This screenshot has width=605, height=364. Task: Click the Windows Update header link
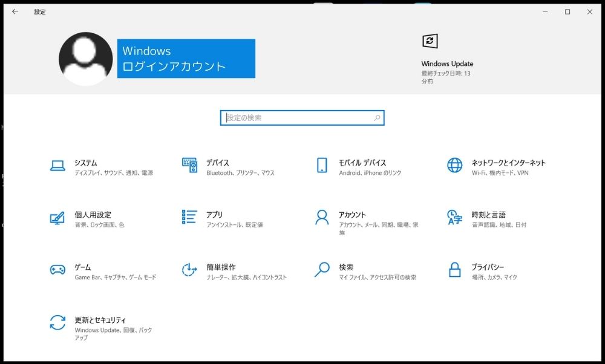447,63
